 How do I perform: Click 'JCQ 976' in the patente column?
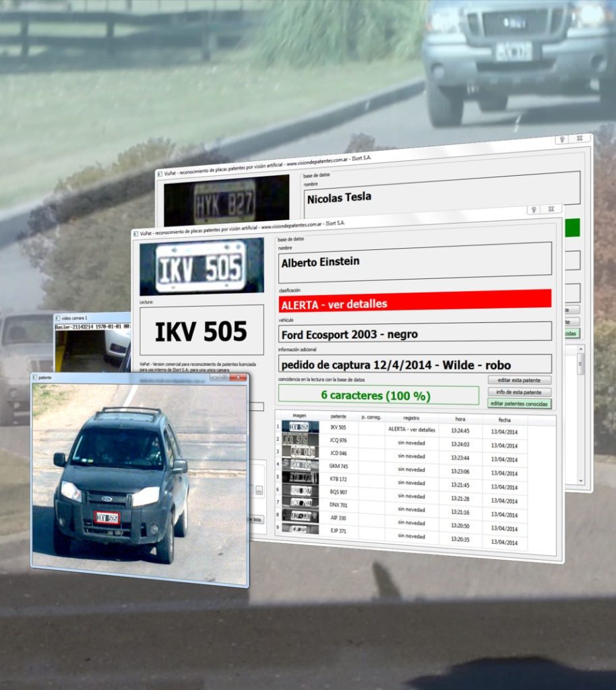pos(338,440)
